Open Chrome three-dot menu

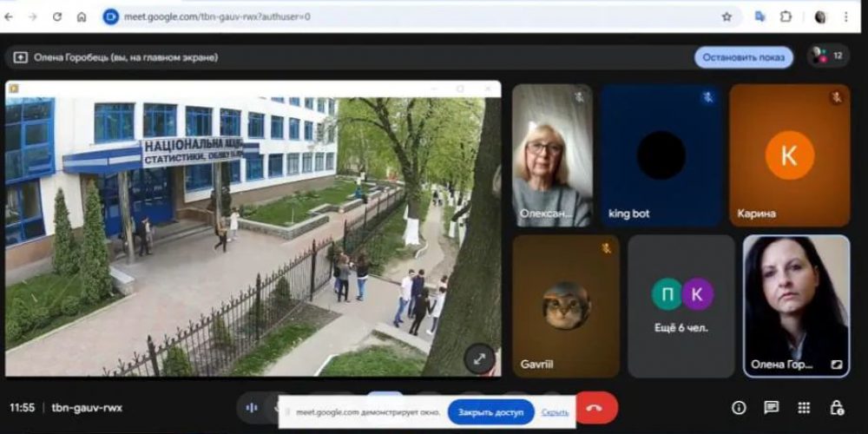click(x=846, y=16)
